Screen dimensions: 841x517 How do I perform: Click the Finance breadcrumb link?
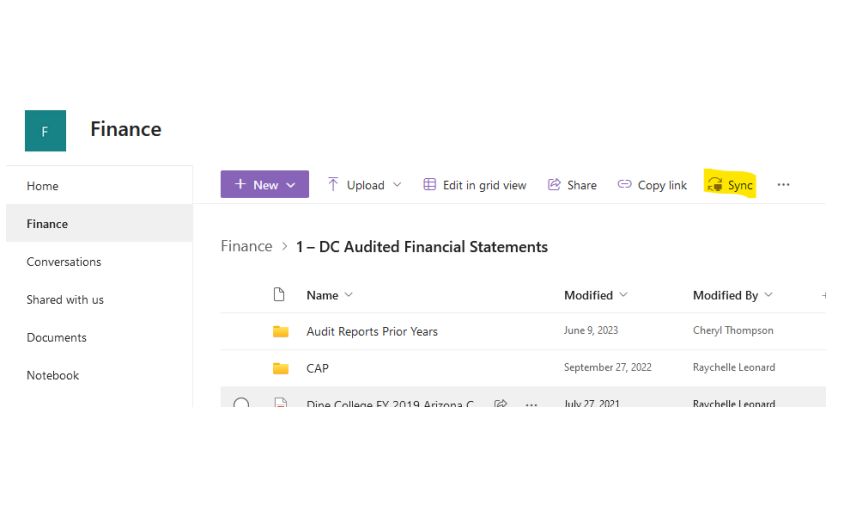pos(246,246)
